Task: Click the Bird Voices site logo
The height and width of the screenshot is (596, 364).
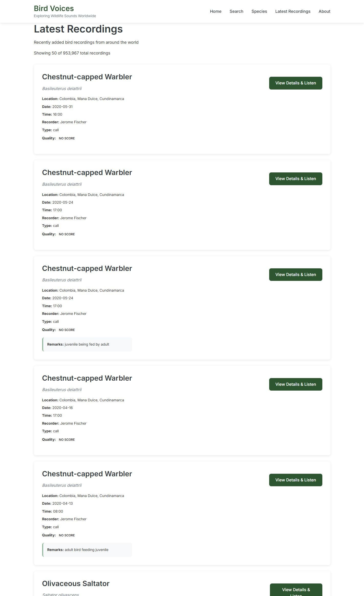Action: point(54,8)
